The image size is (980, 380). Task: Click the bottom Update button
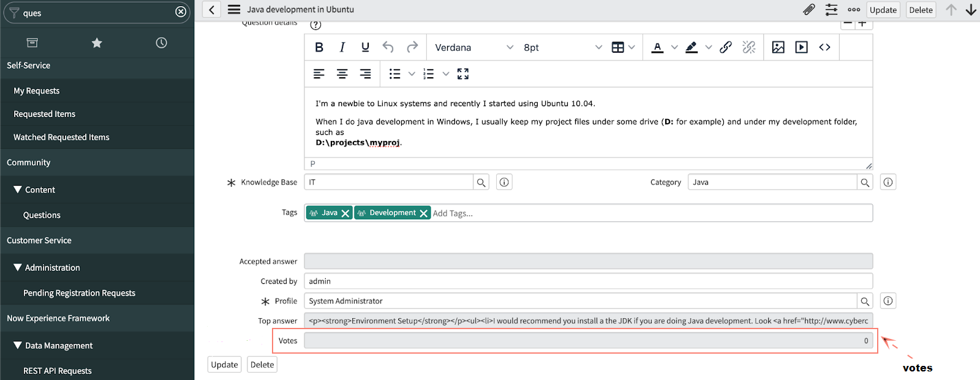coord(224,365)
